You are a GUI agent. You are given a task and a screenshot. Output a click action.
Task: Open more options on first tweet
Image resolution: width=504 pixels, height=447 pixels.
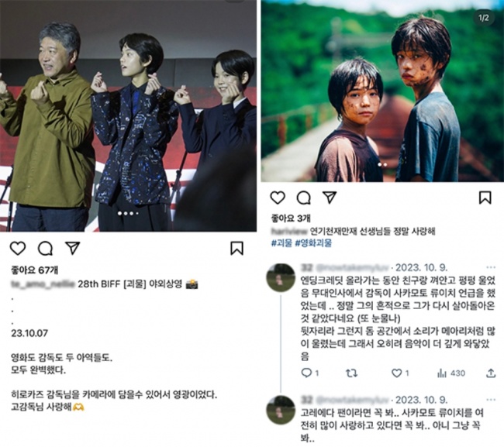point(491,267)
